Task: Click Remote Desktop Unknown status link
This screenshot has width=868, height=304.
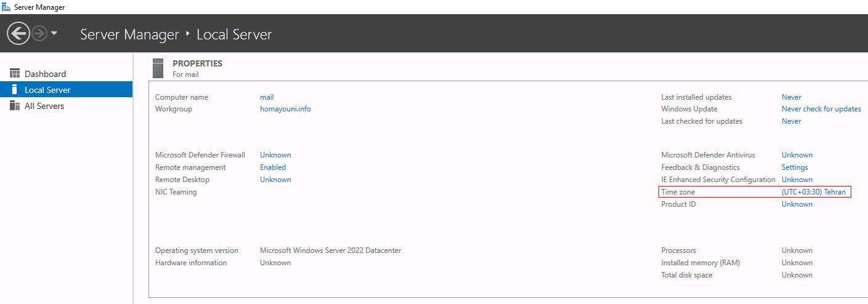Action: pyautogui.click(x=275, y=180)
